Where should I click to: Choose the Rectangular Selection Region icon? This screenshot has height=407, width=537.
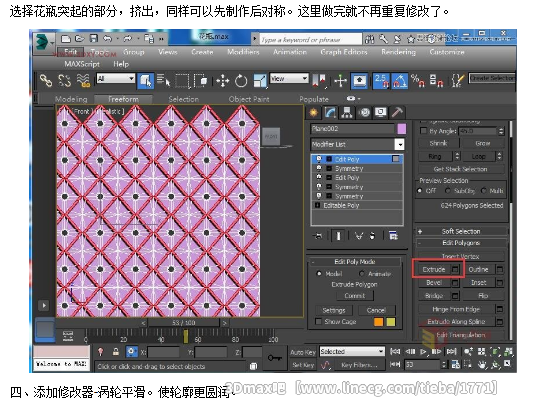[x=182, y=81]
